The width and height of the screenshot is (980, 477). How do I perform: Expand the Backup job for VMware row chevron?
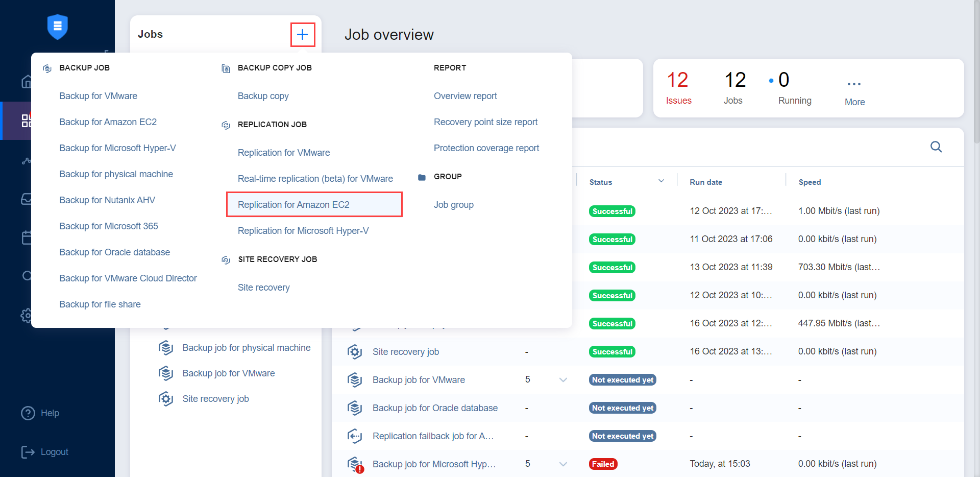click(x=563, y=380)
